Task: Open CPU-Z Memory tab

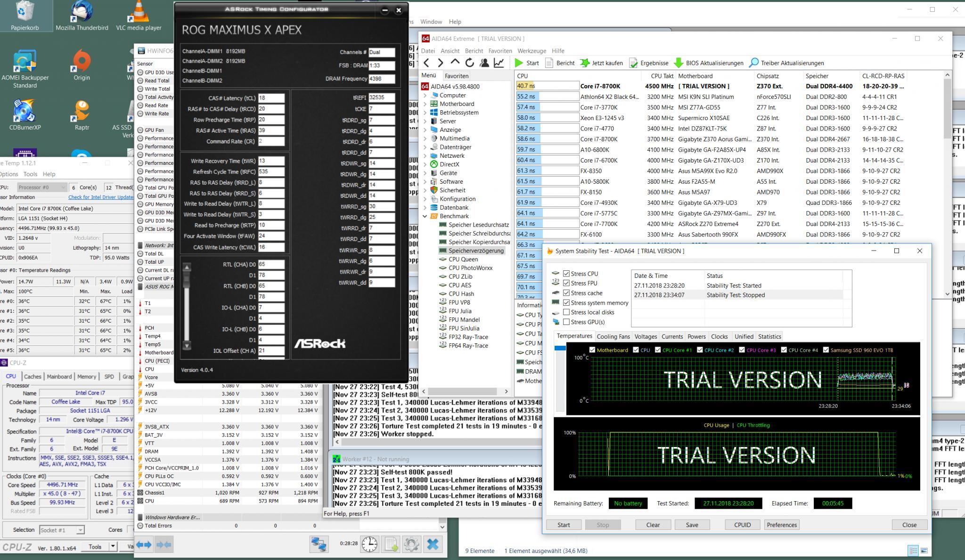Action: click(87, 377)
